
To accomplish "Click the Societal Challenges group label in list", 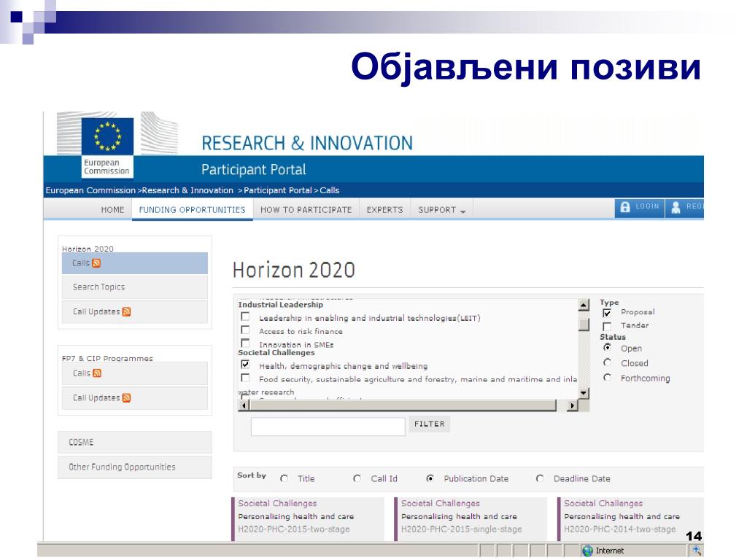I will click(x=276, y=353).
